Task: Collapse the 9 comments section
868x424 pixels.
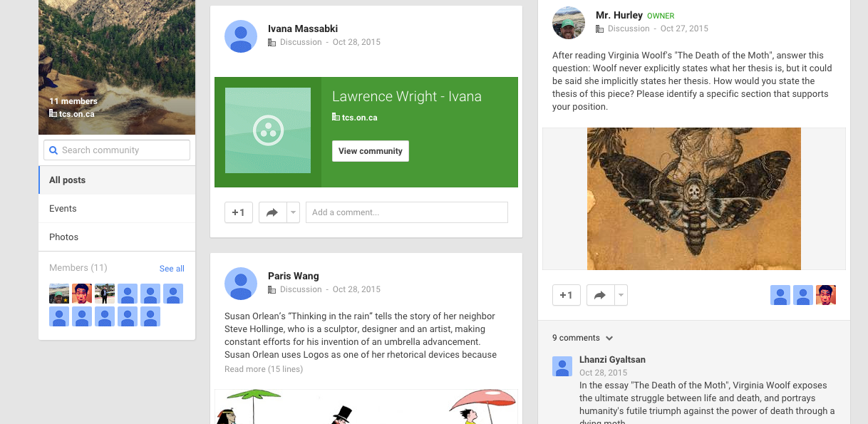Action: point(583,338)
